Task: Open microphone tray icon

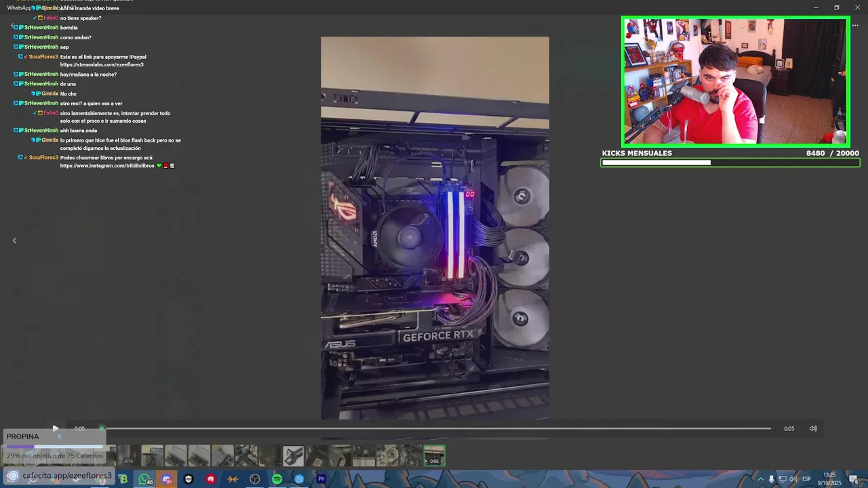Action: pos(771,479)
